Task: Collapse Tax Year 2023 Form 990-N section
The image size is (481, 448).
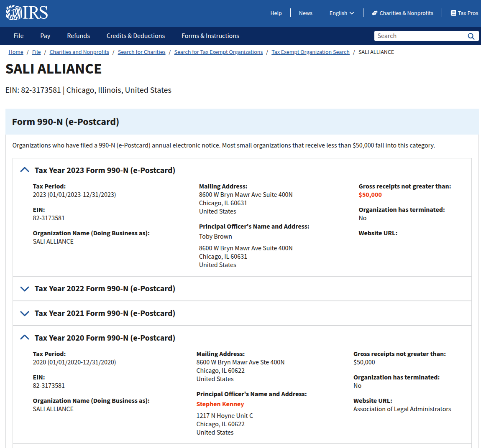Action: click(x=25, y=170)
